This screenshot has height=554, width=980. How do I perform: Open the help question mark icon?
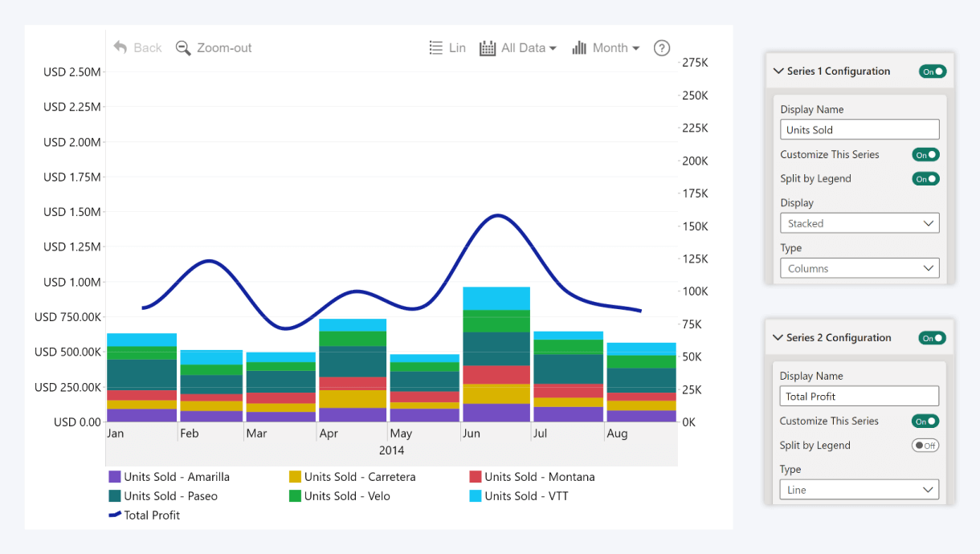[662, 48]
